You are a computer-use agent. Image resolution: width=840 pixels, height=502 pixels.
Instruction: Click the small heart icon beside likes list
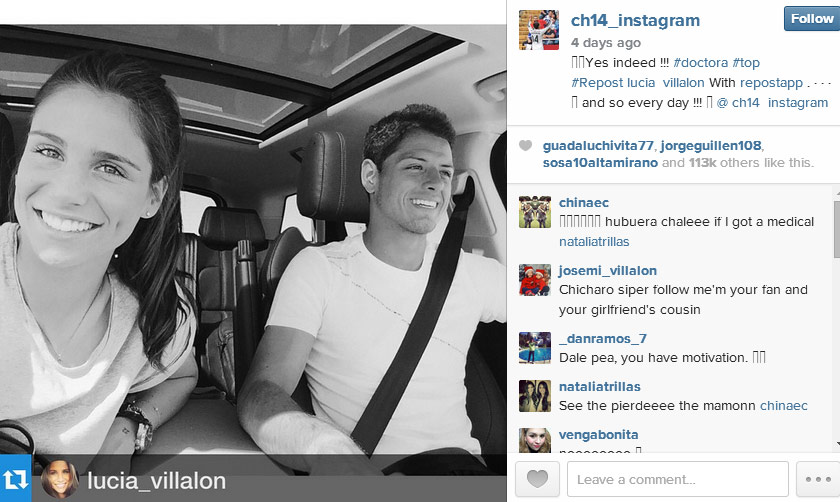click(x=526, y=145)
